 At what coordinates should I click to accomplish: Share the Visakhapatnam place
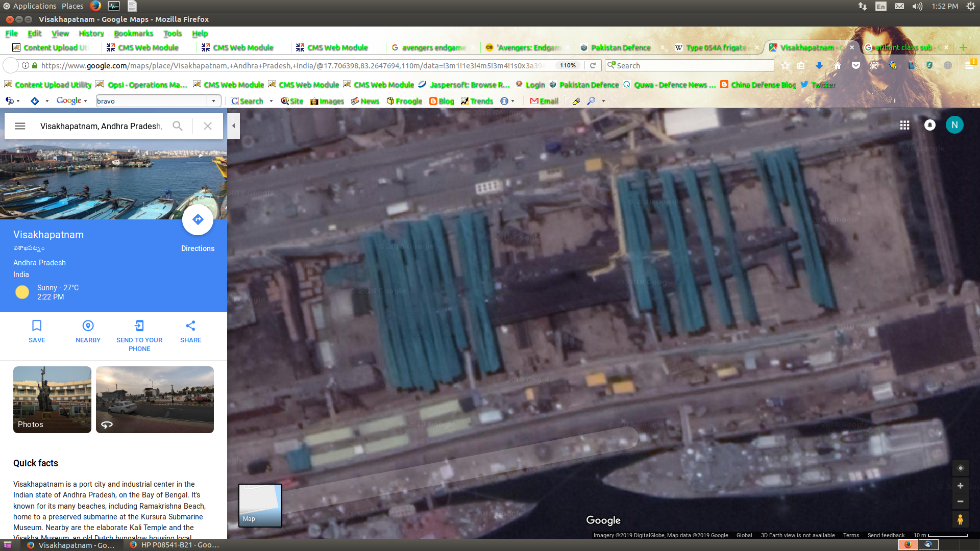190,331
